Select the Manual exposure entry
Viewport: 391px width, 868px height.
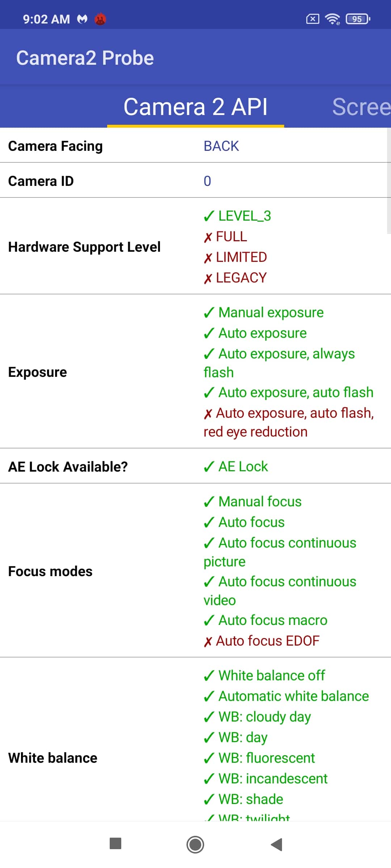point(264,312)
